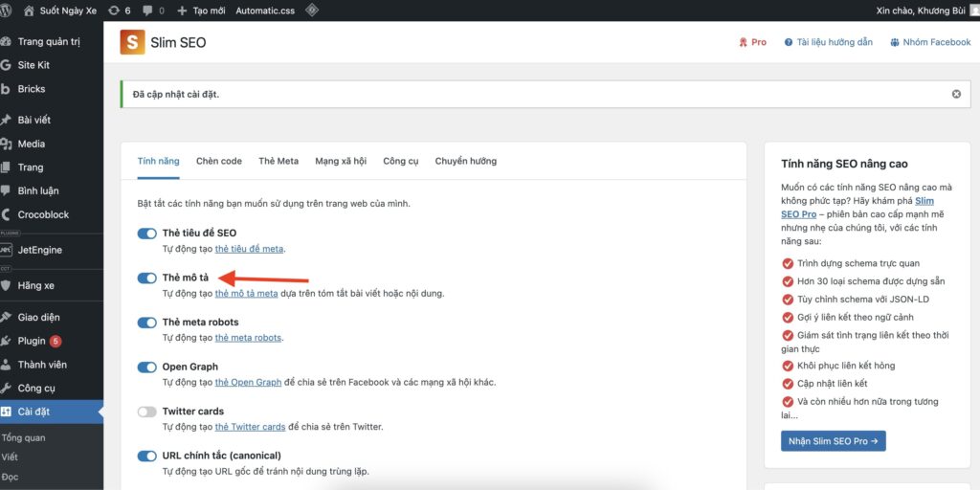Open the Đọc settings submenu
Screen dimensions: 980x490
[10, 477]
